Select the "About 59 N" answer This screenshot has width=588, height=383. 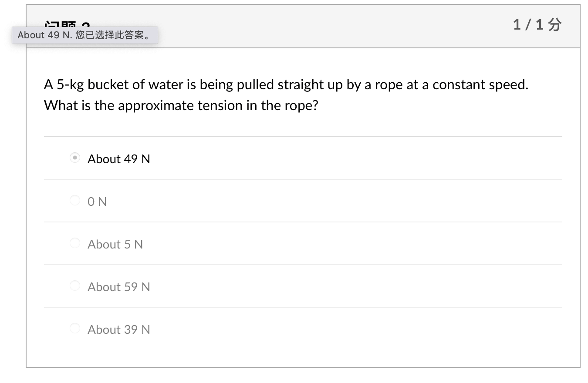(x=74, y=286)
